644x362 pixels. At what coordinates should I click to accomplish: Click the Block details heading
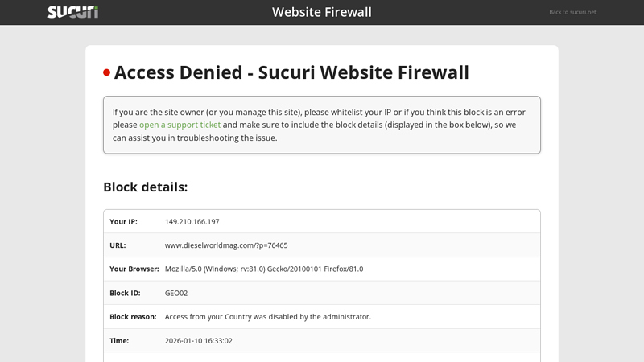(x=145, y=187)
